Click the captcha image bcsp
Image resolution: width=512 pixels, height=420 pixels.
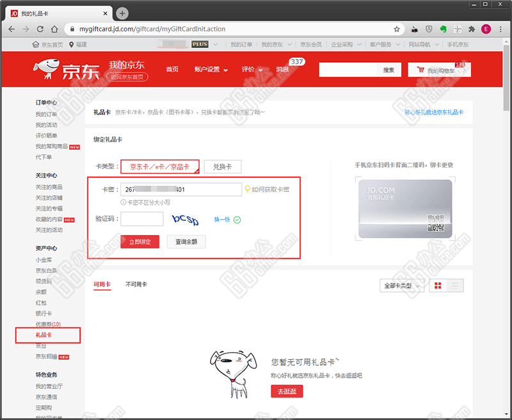[186, 219]
